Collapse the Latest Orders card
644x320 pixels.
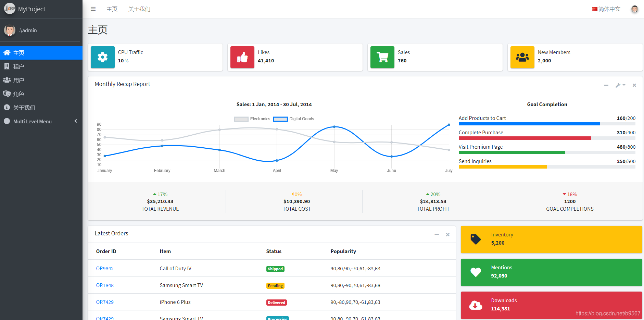tap(437, 235)
